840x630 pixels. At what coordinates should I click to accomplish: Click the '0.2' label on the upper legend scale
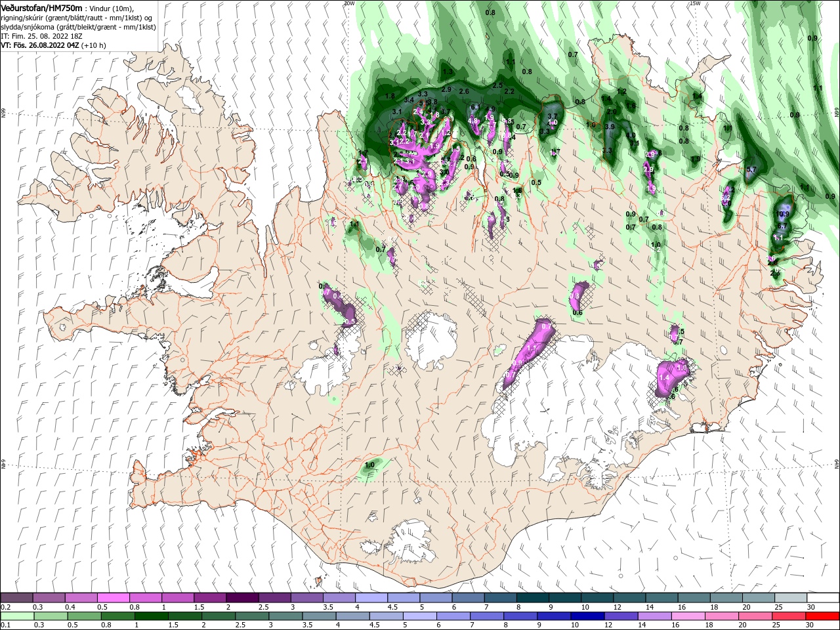coord(5,607)
